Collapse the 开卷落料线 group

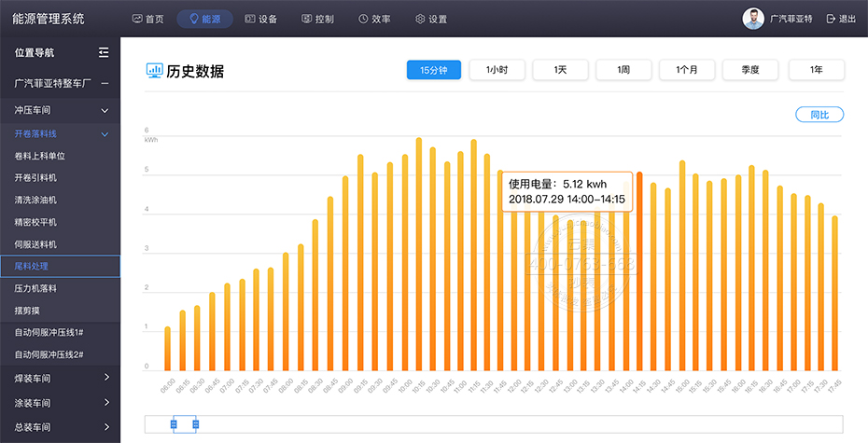point(105,134)
